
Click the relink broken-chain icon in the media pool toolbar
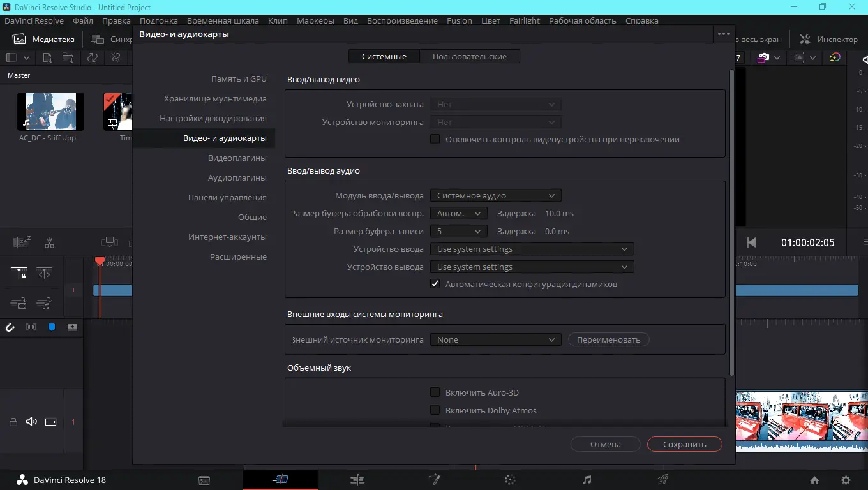tap(116, 57)
